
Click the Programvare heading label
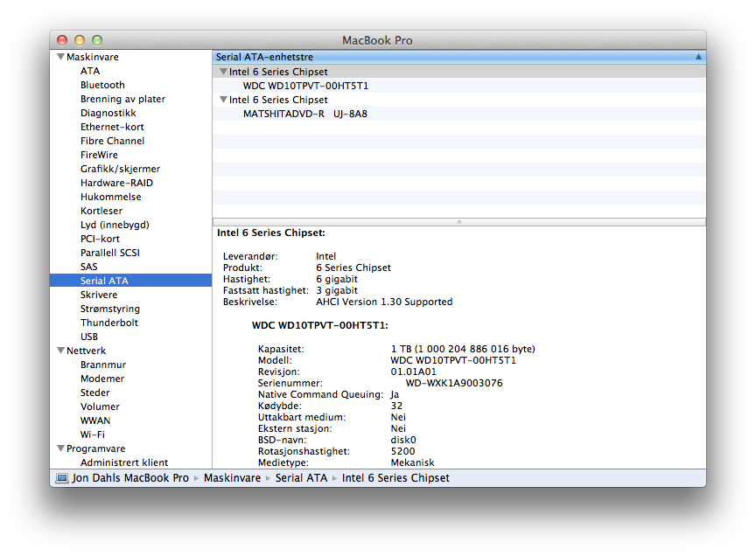96,448
